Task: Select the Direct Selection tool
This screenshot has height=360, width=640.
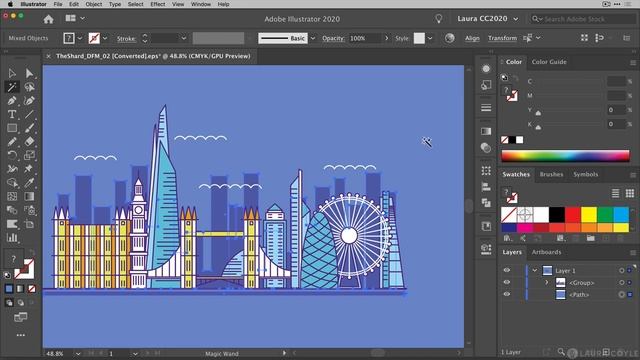Action: [29, 73]
